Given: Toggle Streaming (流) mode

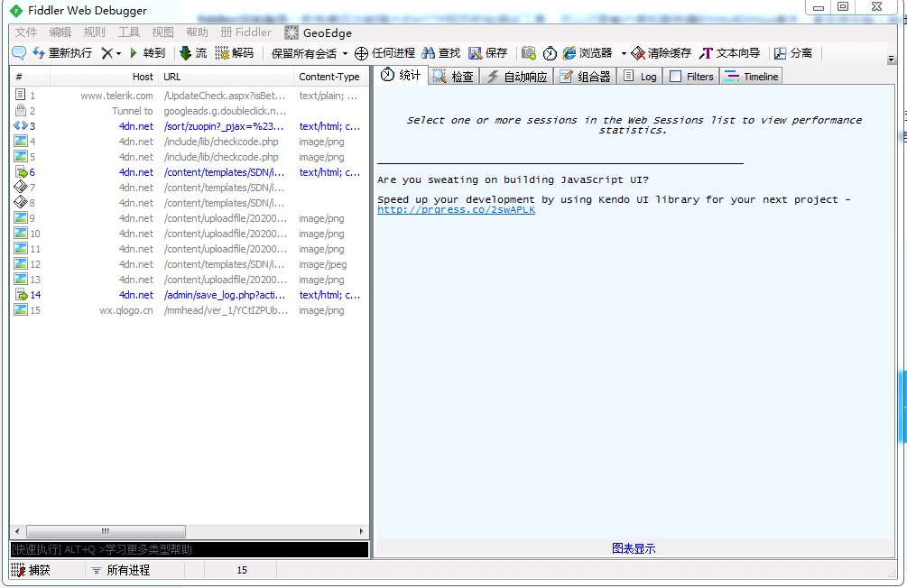Looking at the screenshot, I should click(183, 52).
